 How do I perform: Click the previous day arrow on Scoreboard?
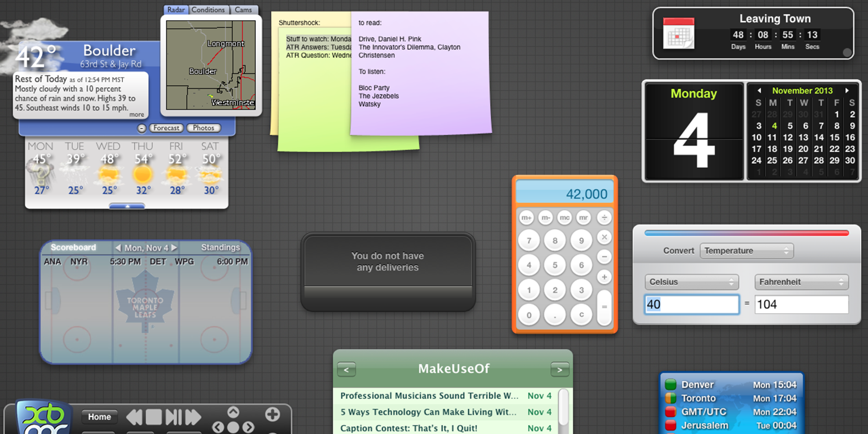[x=118, y=248]
